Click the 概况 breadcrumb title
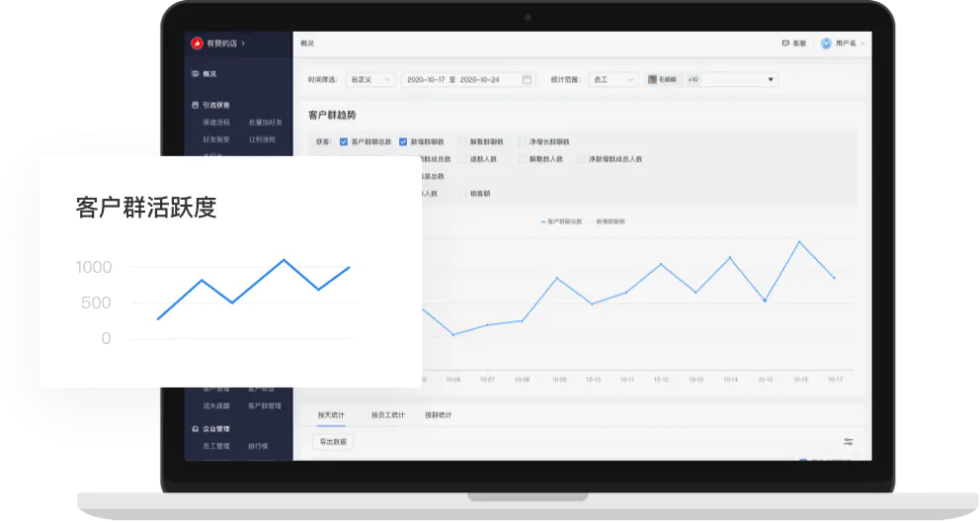Viewport: 980px width, 522px height. [307, 43]
